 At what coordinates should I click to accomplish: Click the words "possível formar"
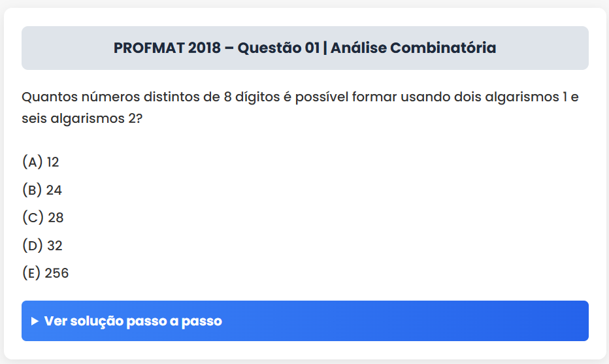[x=338, y=97]
